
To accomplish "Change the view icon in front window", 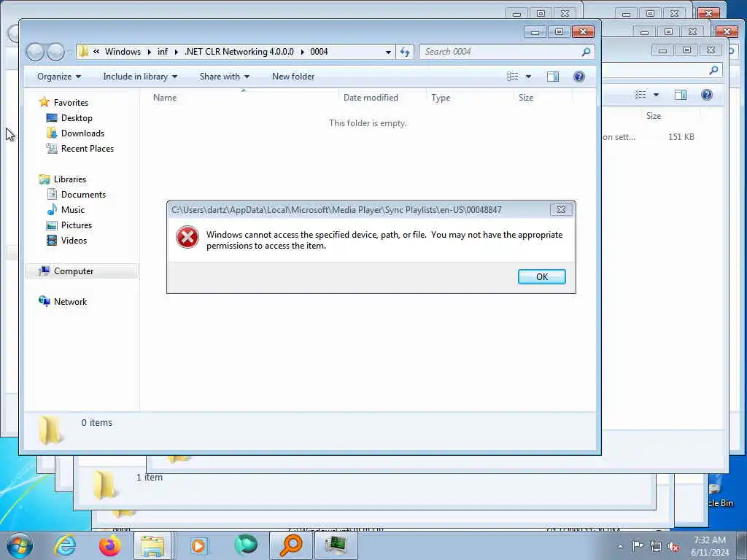I will point(513,77).
